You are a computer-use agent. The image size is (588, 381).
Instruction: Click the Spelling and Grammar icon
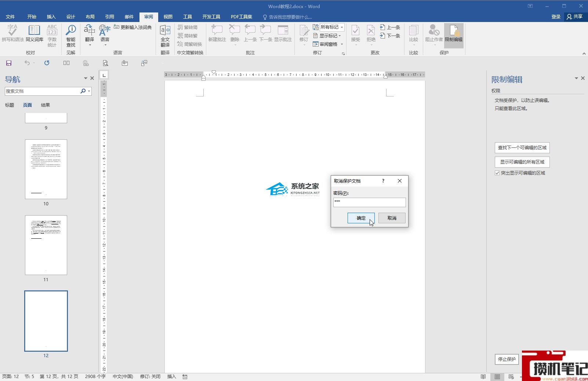coord(12,33)
